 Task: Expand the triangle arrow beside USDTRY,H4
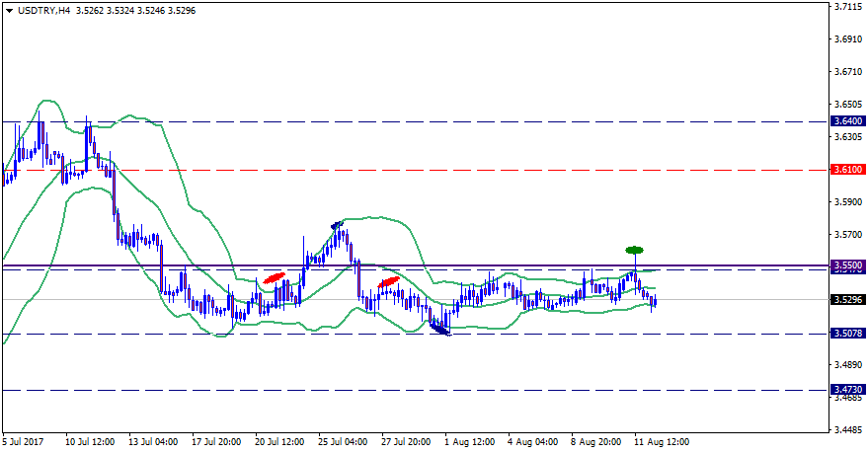8,10
